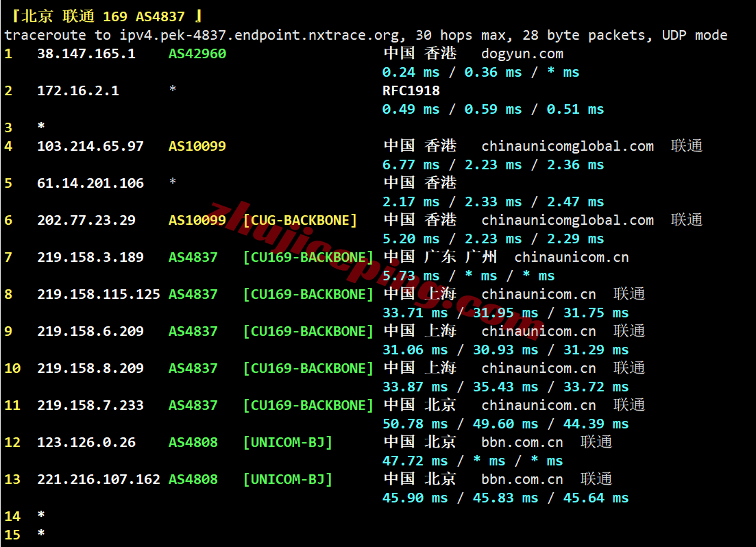Click the 中国 广东 广州 location text

[x=440, y=257]
